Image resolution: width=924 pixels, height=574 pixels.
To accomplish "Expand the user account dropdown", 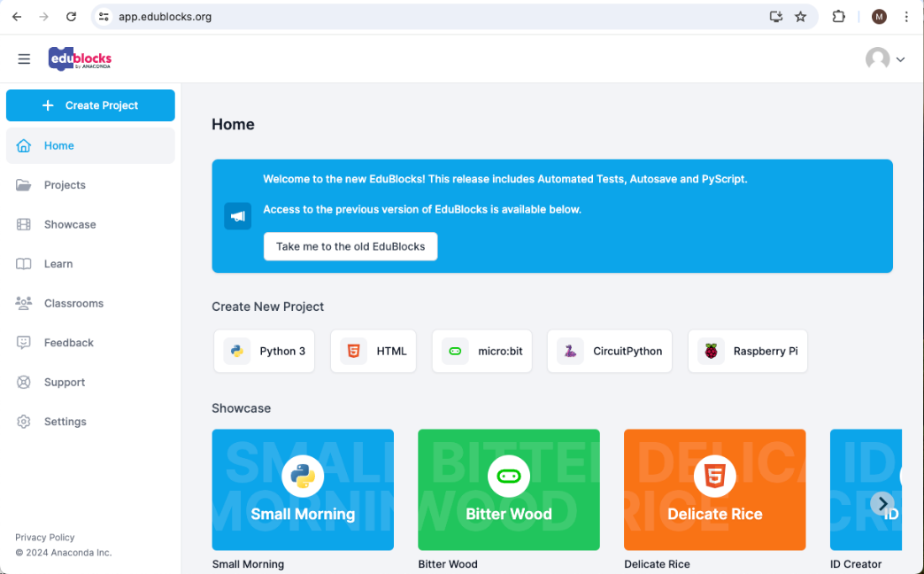I will pos(885,59).
